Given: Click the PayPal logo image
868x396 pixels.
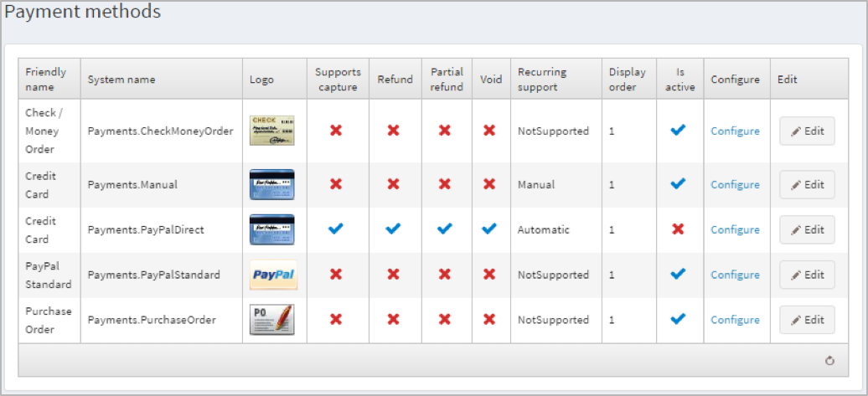Looking at the screenshot, I should (272, 275).
